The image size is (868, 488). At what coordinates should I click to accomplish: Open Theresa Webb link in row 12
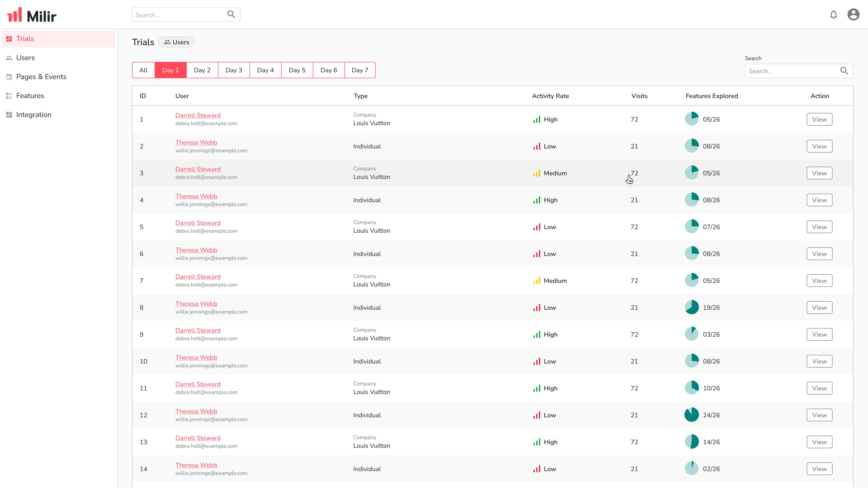196,411
